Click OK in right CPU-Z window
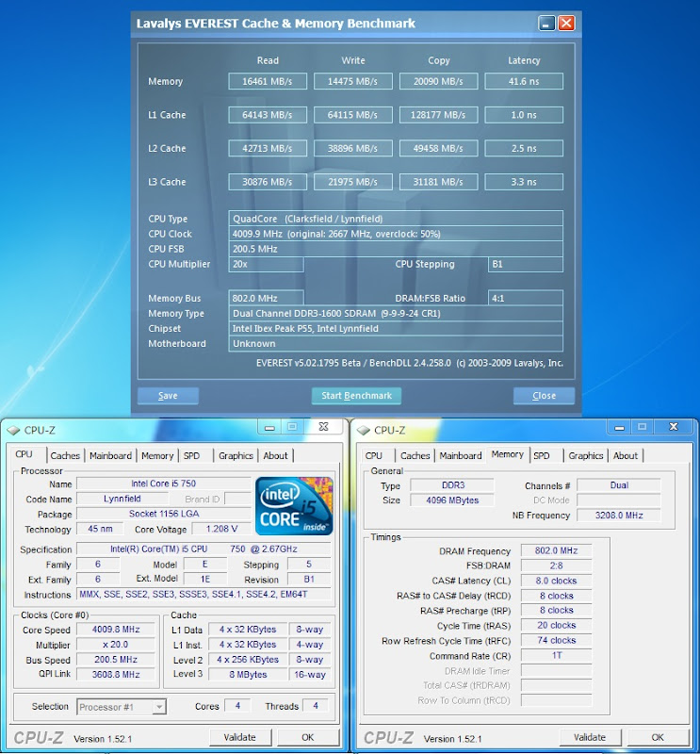 pos(658,737)
